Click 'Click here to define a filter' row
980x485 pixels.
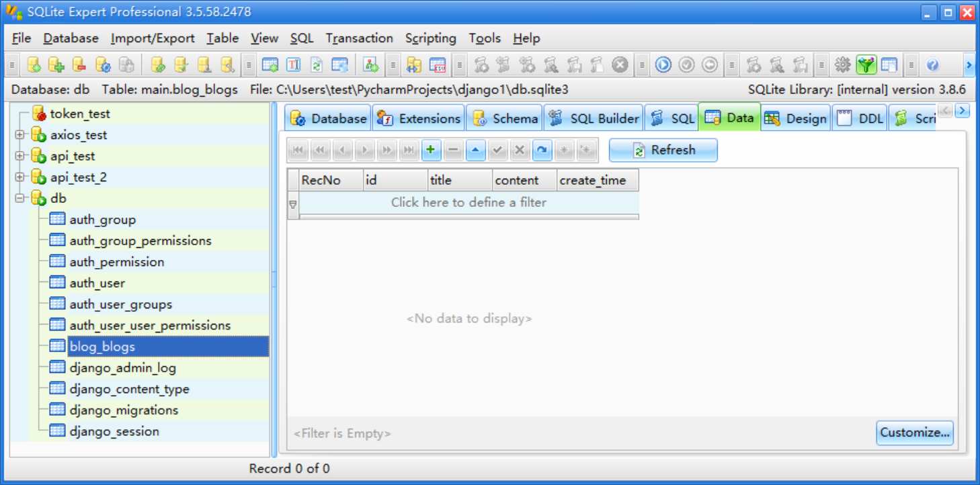[468, 202]
